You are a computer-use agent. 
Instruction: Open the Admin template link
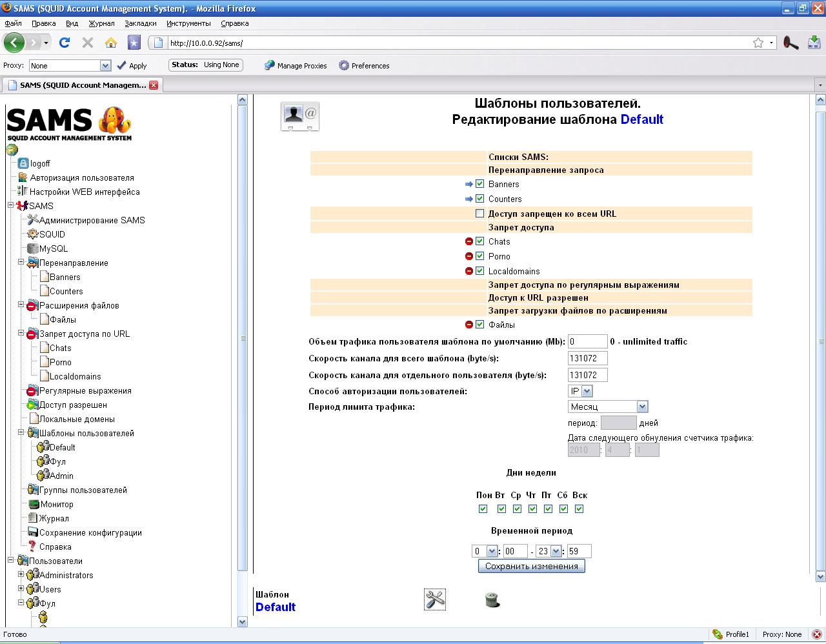tap(62, 476)
